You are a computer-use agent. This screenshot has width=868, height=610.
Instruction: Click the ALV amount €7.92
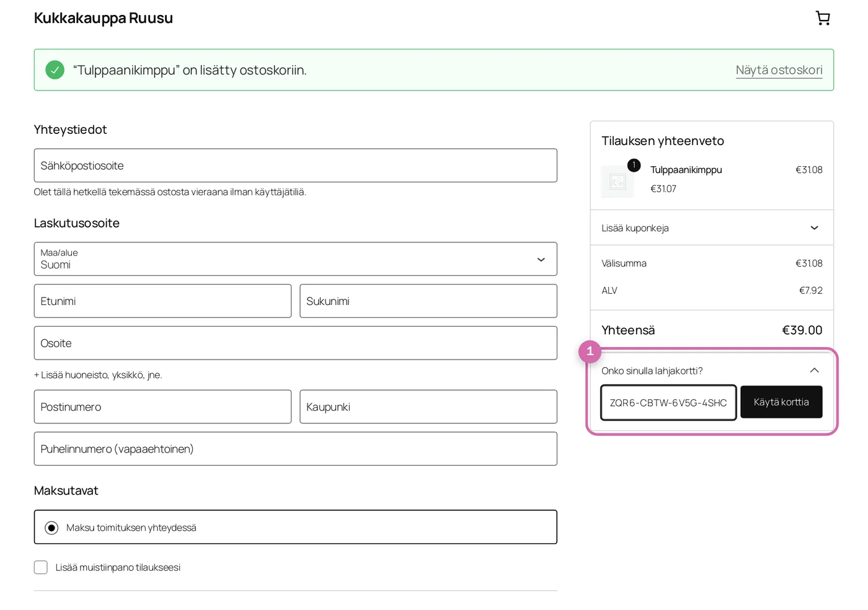(x=811, y=291)
